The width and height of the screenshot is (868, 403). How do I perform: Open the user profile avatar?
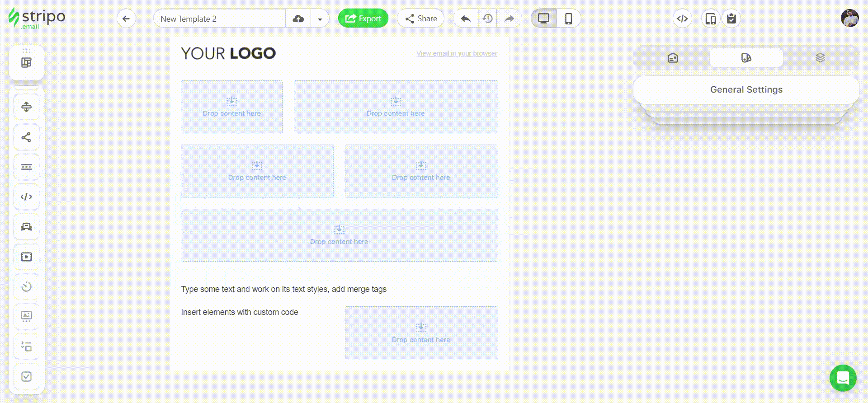(850, 18)
